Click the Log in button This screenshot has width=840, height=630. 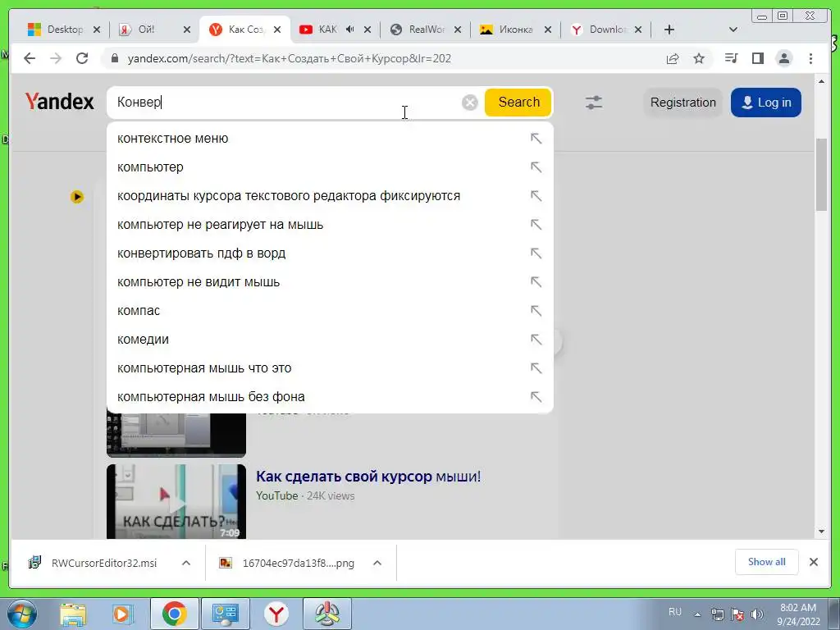(x=766, y=103)
